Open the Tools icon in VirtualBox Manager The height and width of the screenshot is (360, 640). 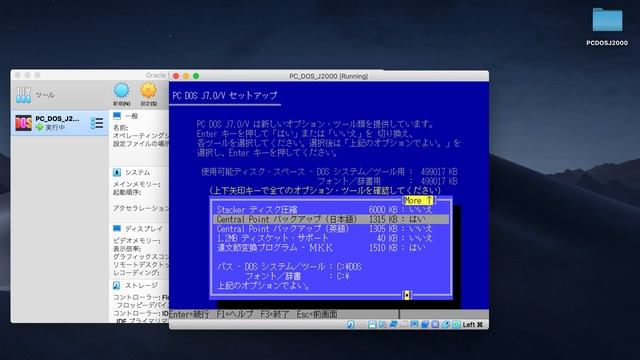coord(23,95)
